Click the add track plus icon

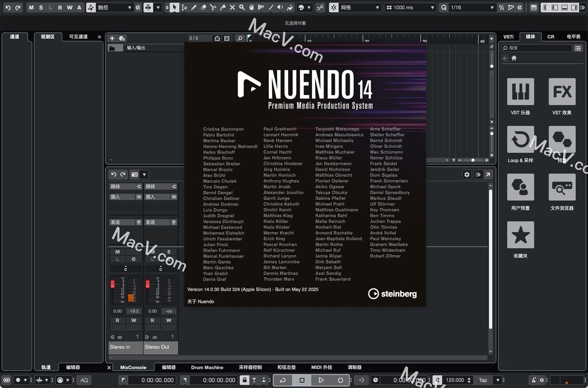tap(112, 38)
